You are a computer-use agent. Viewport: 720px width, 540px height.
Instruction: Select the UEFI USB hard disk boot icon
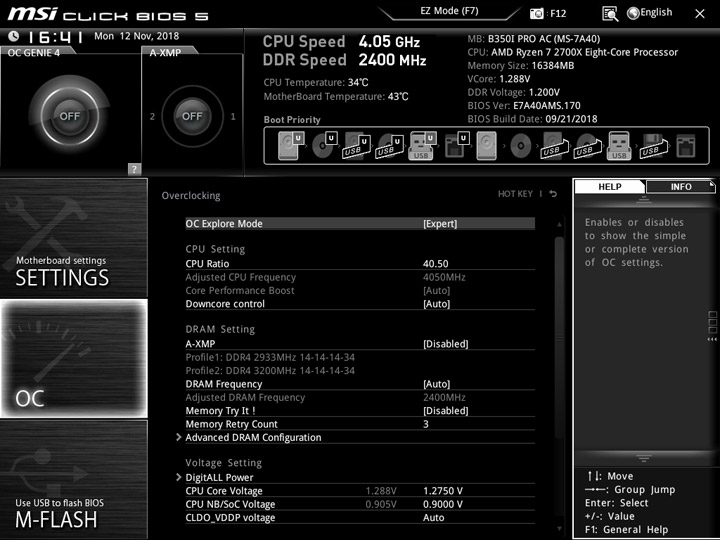tap(357, 146)
